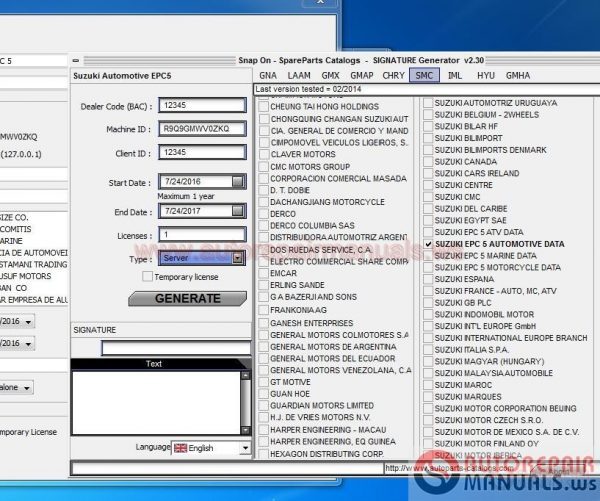The width and height of the screenshot is (600, 501).
Task: Check SUZUKI EPC 5 ATV DATA
Action: pyautogui.click(x=428, y=232)
